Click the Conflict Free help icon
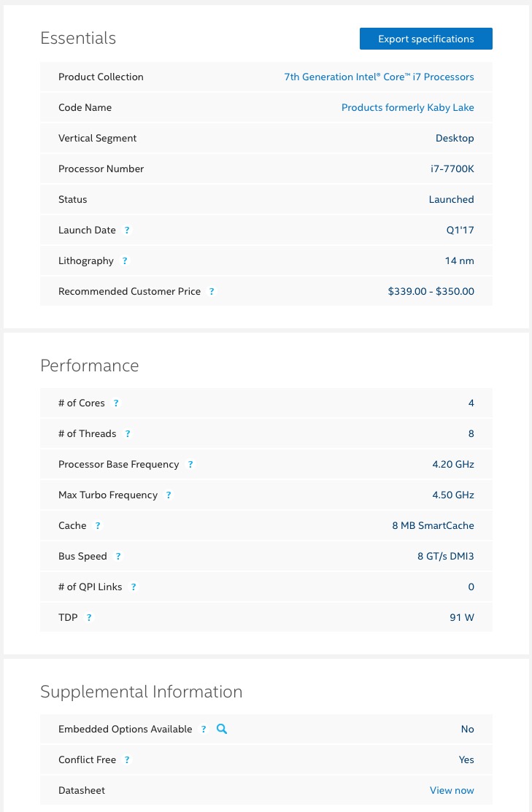Screen dimensions: 532x812 point(127,759)
